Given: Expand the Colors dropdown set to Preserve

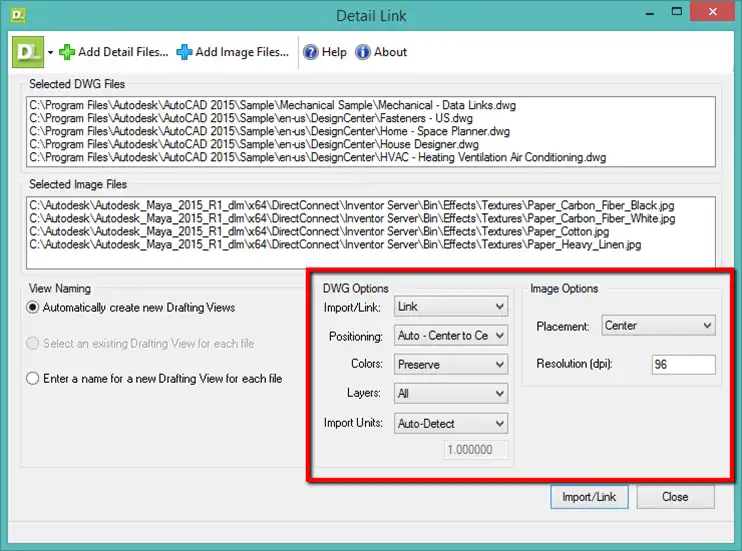Looking at the screenshot, I should pos(450,364).
